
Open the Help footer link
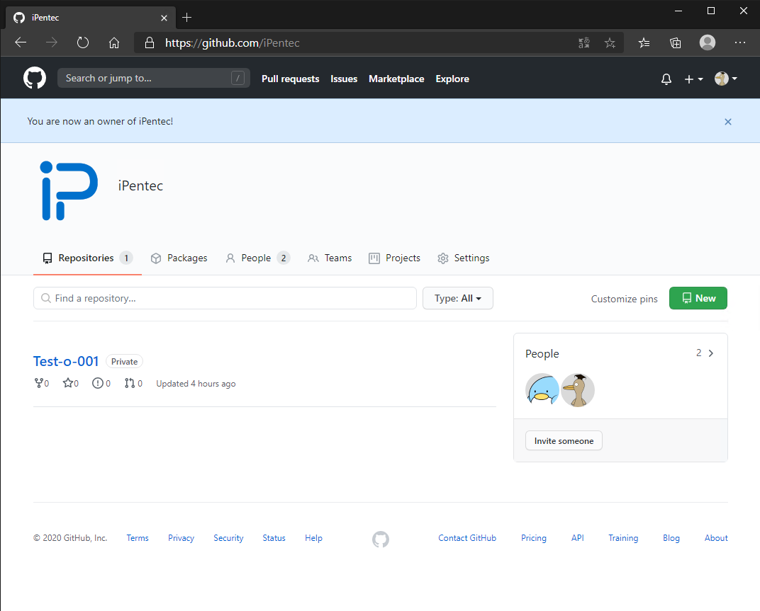coord(313,538)
